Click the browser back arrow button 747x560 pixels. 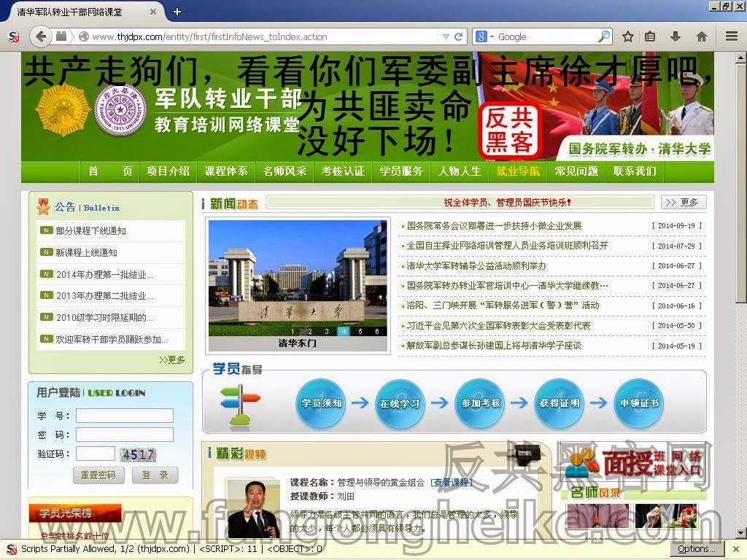click(41, 36)
